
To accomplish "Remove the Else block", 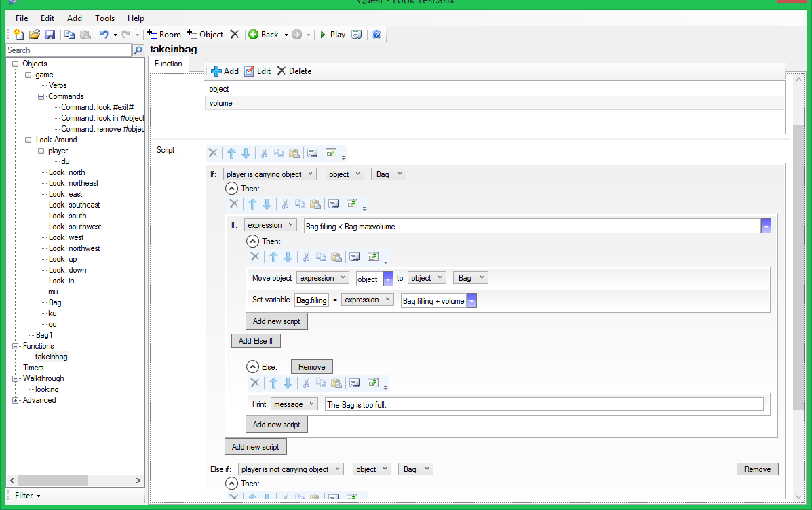I will tap(311, 367).
